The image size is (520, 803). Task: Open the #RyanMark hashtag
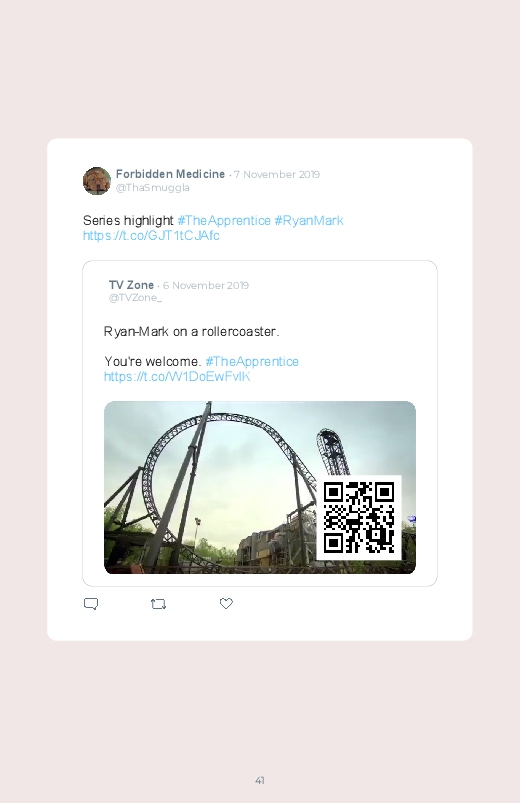309,220
